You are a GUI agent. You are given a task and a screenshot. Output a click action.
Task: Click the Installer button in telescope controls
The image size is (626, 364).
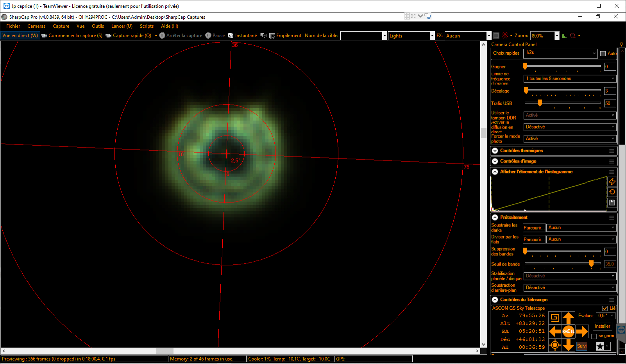tap(602, 326)
